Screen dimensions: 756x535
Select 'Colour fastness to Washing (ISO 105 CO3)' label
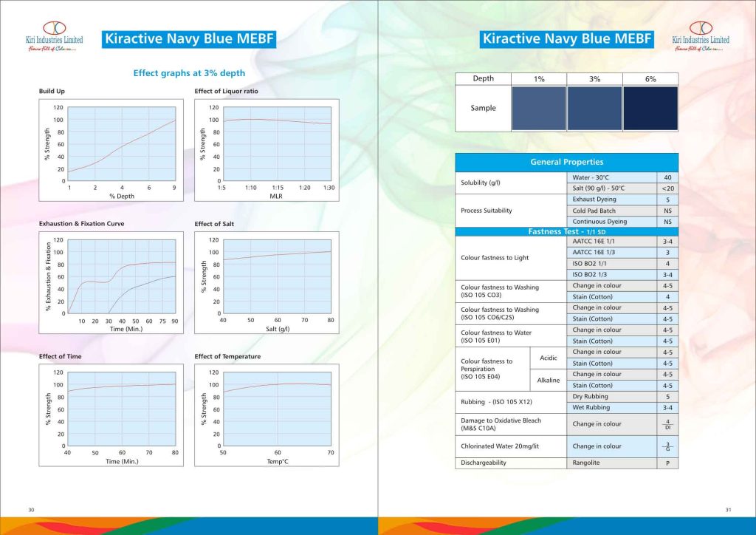tap(511, 291)
